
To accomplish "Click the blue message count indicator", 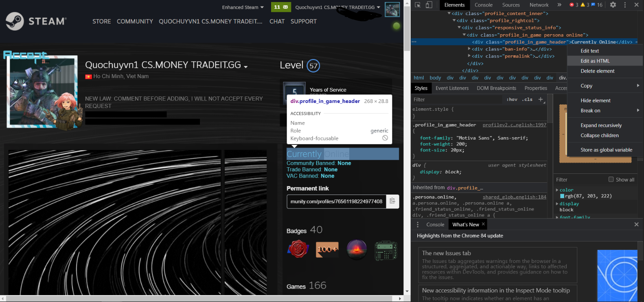I will coord(597,5).
